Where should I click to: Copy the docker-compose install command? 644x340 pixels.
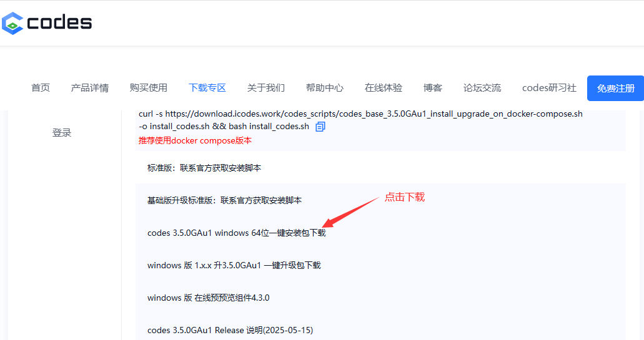[x=320, y=127]
